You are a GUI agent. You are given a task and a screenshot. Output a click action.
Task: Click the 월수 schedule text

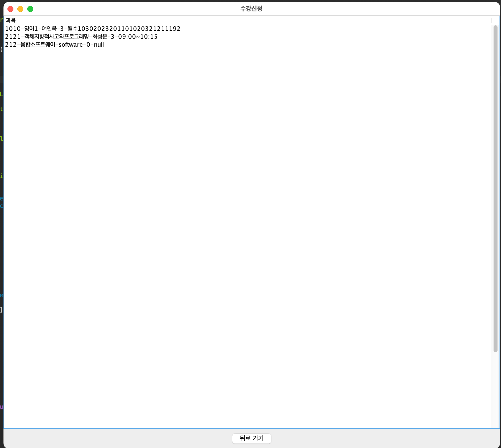coord(72,28)
